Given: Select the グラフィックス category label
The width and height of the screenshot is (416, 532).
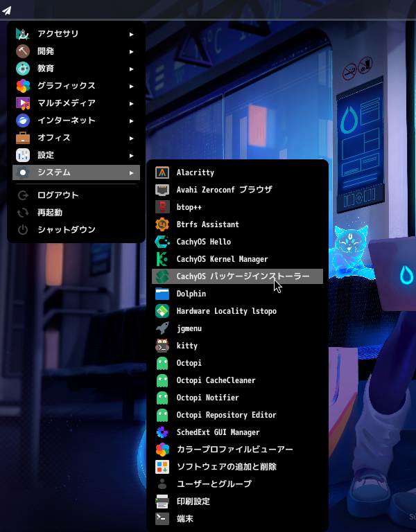Looking at the screenshot, I should point(67,86).
